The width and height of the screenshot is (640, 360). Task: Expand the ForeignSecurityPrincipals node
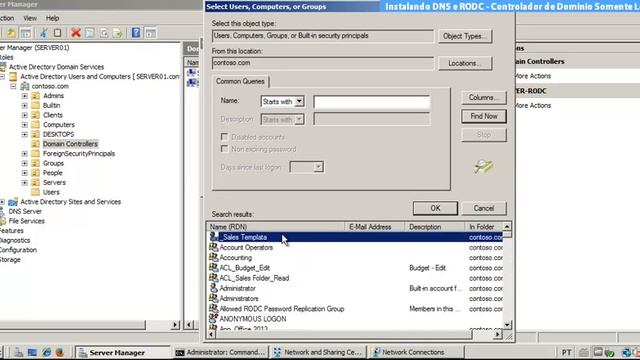pos(25,153)
